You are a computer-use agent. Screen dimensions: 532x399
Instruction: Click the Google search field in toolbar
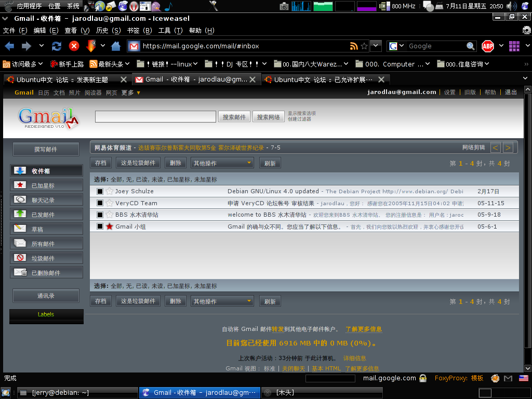pyautogui.click(x=436, y=46)
